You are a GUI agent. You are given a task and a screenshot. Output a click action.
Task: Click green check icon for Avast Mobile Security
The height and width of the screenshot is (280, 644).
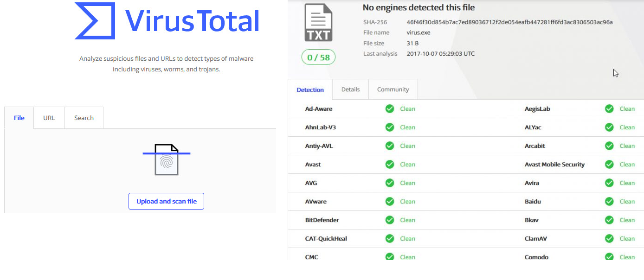(x=609, y=164)
